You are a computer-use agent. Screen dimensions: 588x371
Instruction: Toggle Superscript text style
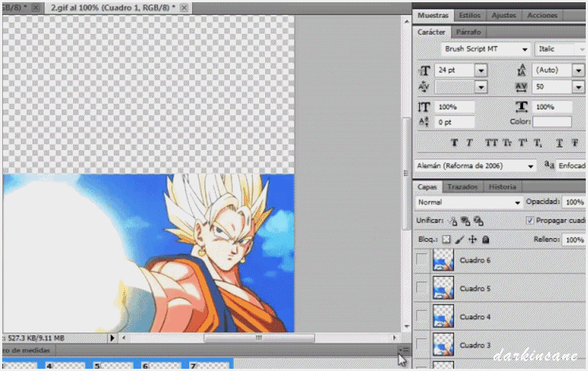tap(523, 143)
